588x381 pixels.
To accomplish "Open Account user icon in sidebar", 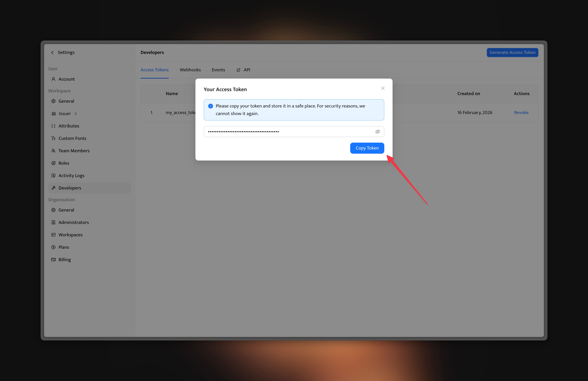I will pos(53,79).
